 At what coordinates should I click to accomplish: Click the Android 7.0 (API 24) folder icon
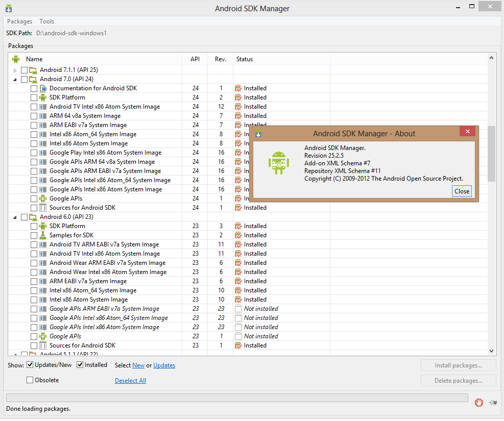33,79
